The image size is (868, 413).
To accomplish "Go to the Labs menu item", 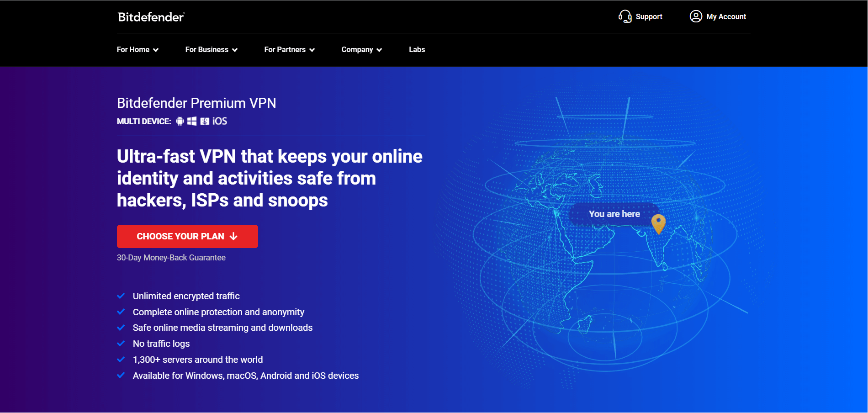I will coord(417,49).
